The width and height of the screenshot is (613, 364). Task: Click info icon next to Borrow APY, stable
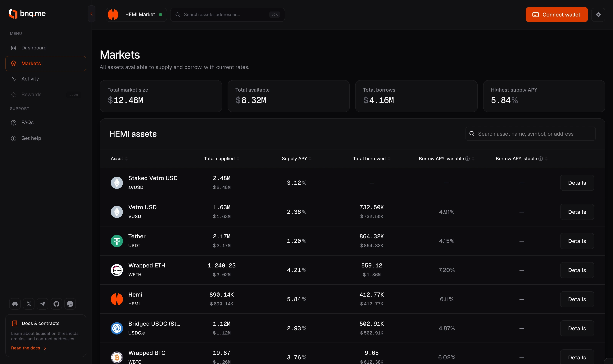pyautogui.click(x=540, y=159)
